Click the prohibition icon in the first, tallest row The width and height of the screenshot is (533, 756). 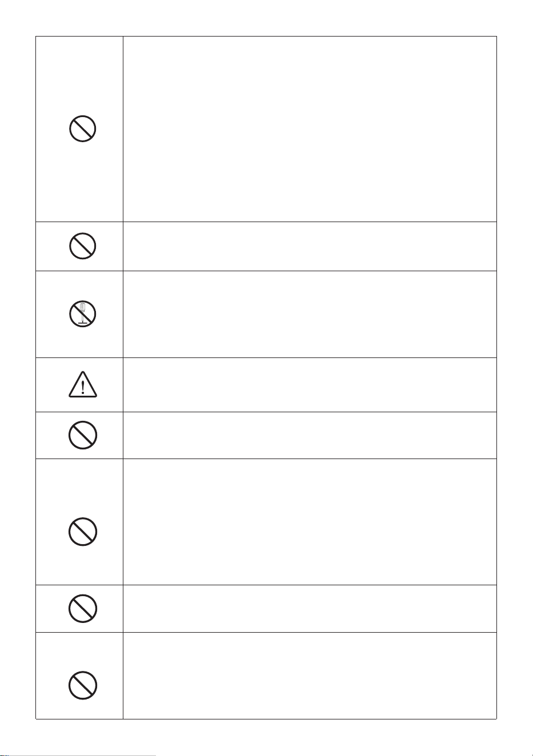tap(82, 129)
